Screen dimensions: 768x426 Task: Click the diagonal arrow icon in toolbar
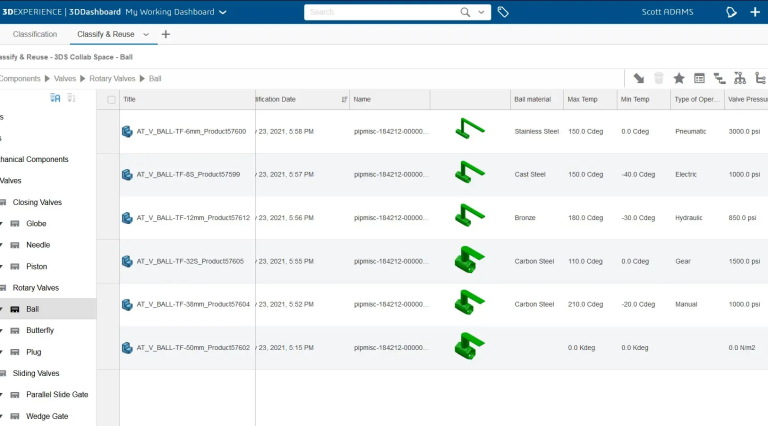click(x=638, y=78)
